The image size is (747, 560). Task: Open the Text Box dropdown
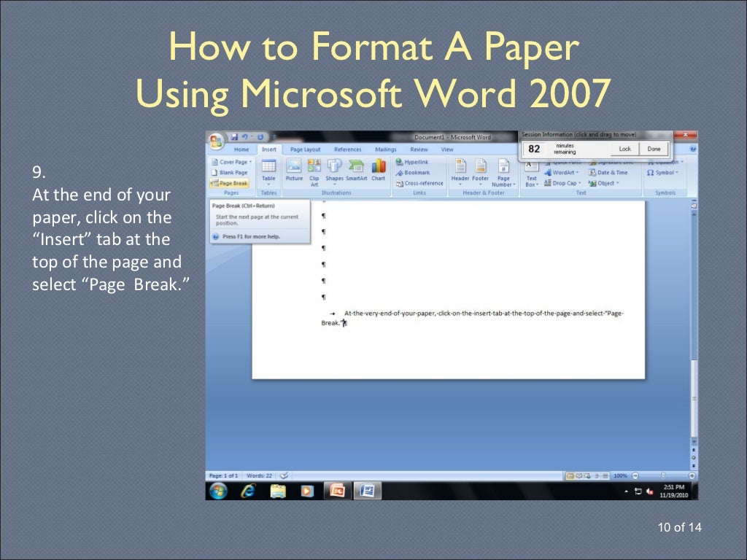click(532, 174)
